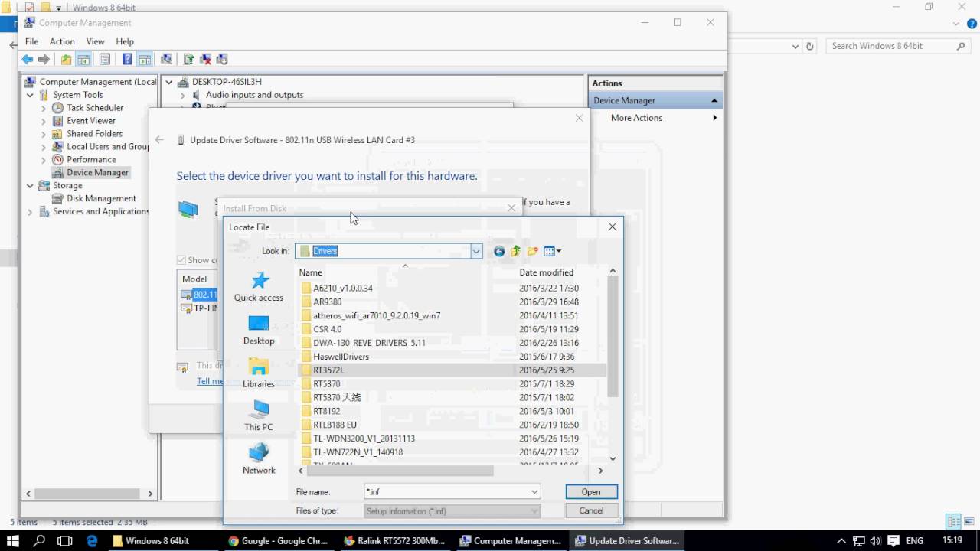Select Quick access in Locate File sidebar
Screen dimensions: 980x551
(259, 287)
